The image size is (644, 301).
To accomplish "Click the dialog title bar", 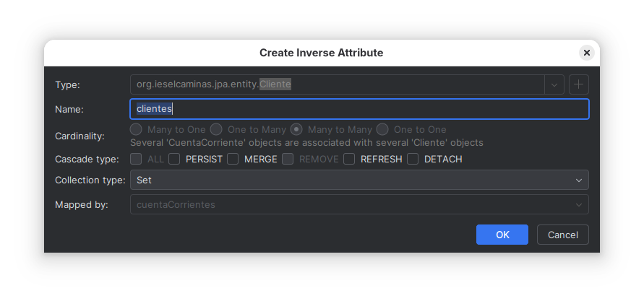I will coord(321,53).
